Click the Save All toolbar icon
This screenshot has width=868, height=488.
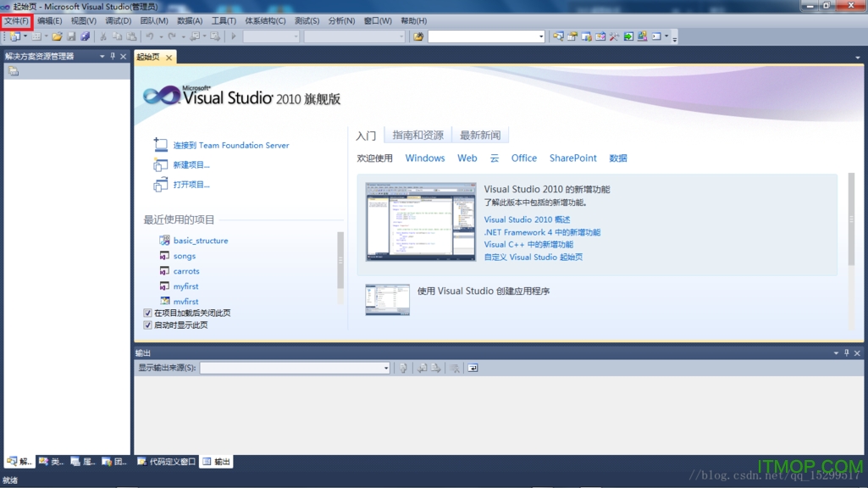(x=85, y=36)
